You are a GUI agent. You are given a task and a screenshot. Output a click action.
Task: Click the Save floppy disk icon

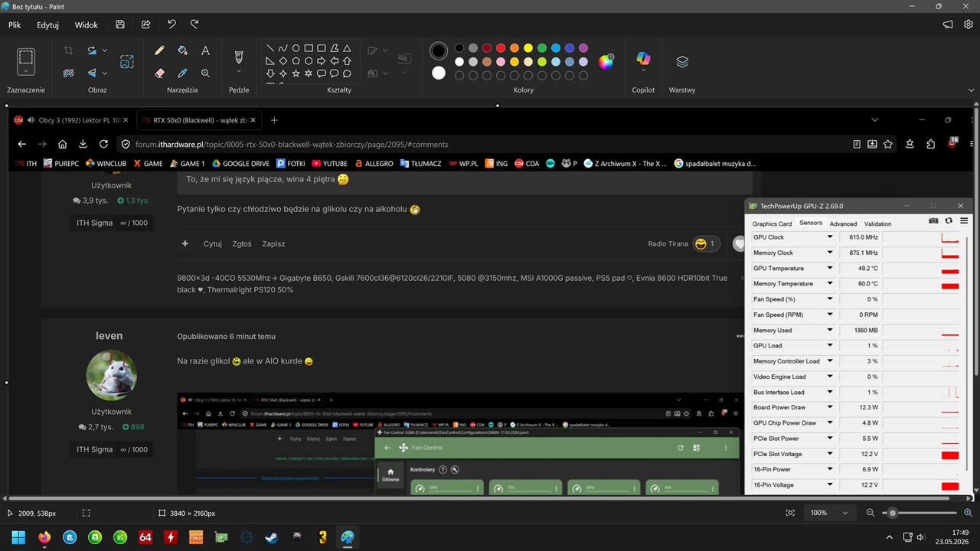point(120,24)
